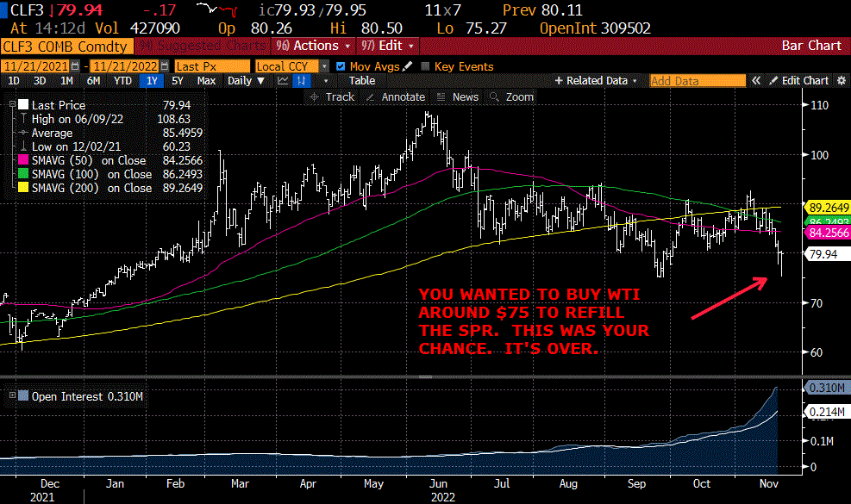This screenshot has height=504, width=851.
Task: Click the SMAVG (200) yellow swatch
Action: point(23,188)
